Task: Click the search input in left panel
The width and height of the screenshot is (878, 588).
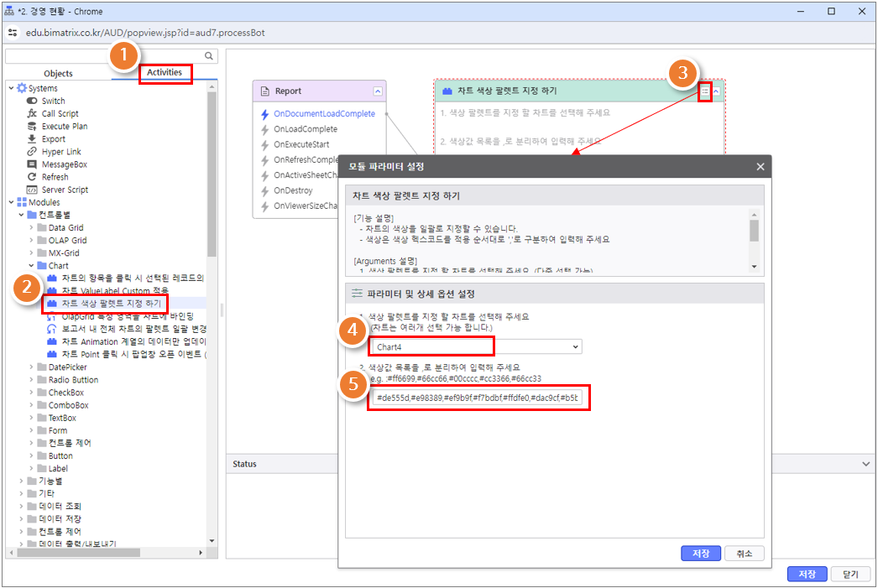Action: [104, 56]
